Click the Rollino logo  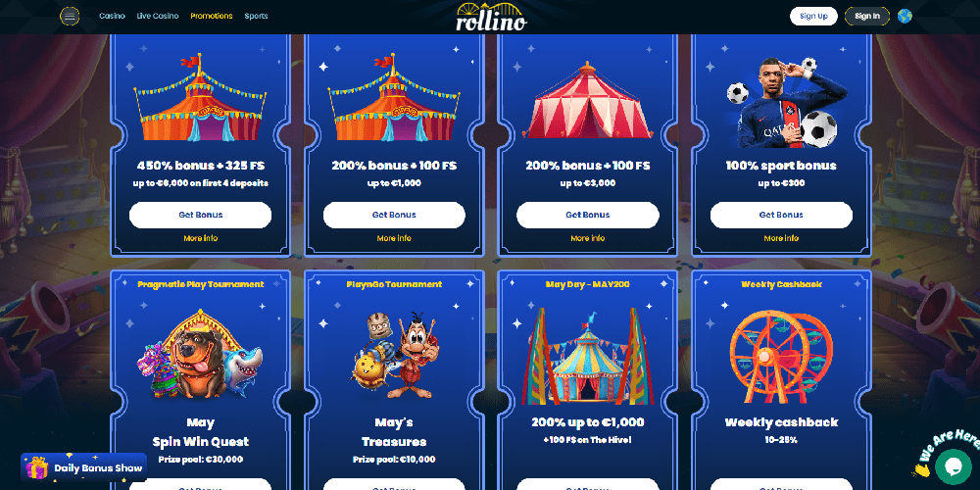pyautogui.click(x=491, y=17)
